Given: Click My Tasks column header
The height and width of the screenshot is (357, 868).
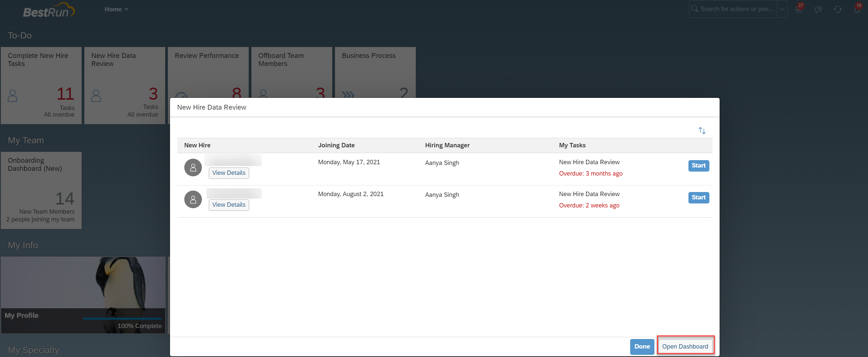Looking at the screenshot, I should click(x=572, y=145).
